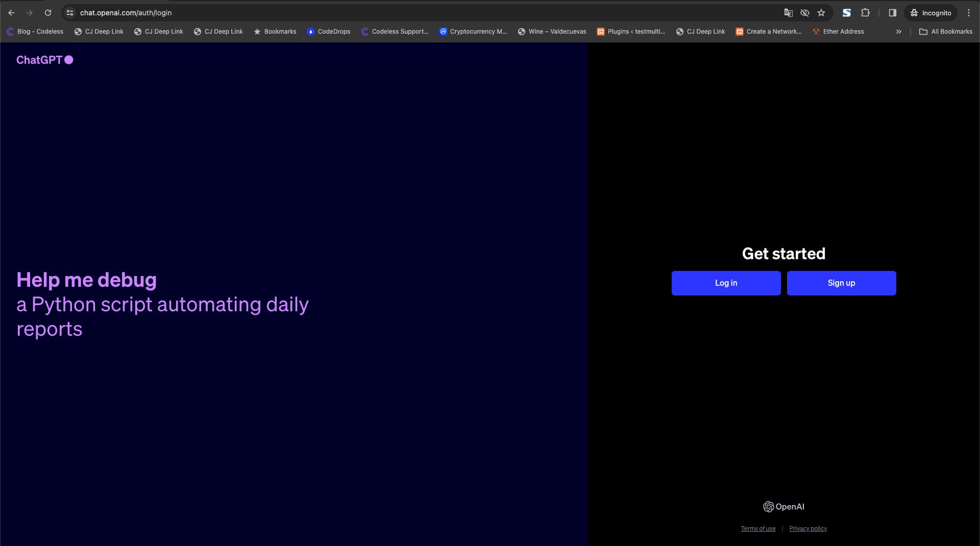This screenshot has width=980, height=546.
Task: Reload the current page
Action: [x=48, y=13]
